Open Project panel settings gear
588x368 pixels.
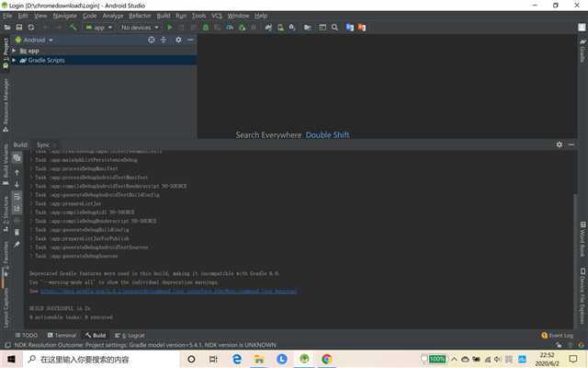[178, 40]
